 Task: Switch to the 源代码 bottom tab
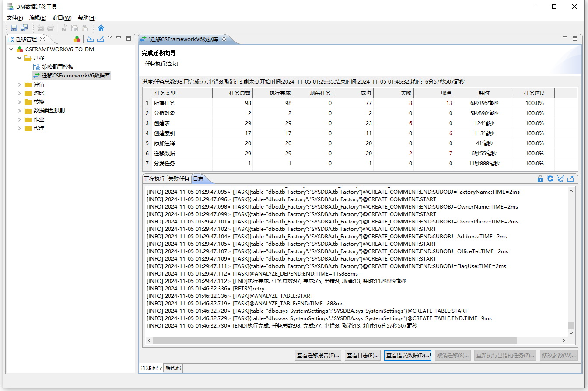(173, 368)
